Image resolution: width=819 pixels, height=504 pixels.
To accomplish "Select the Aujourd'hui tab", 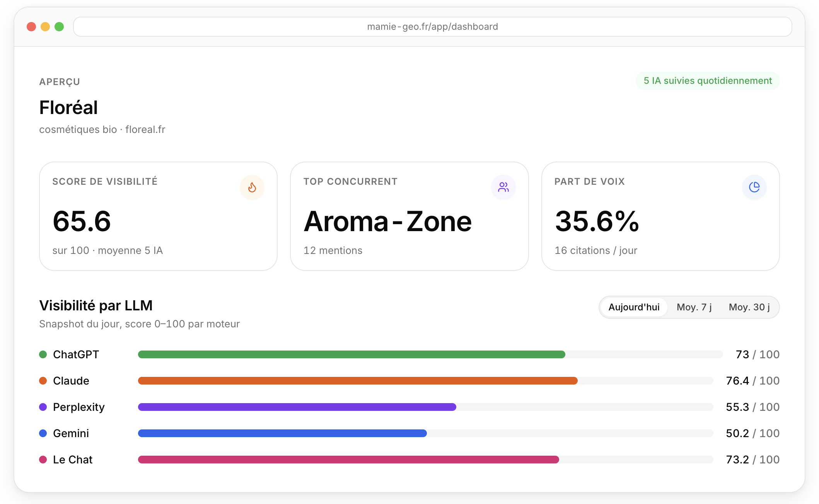I will (634, 307).
